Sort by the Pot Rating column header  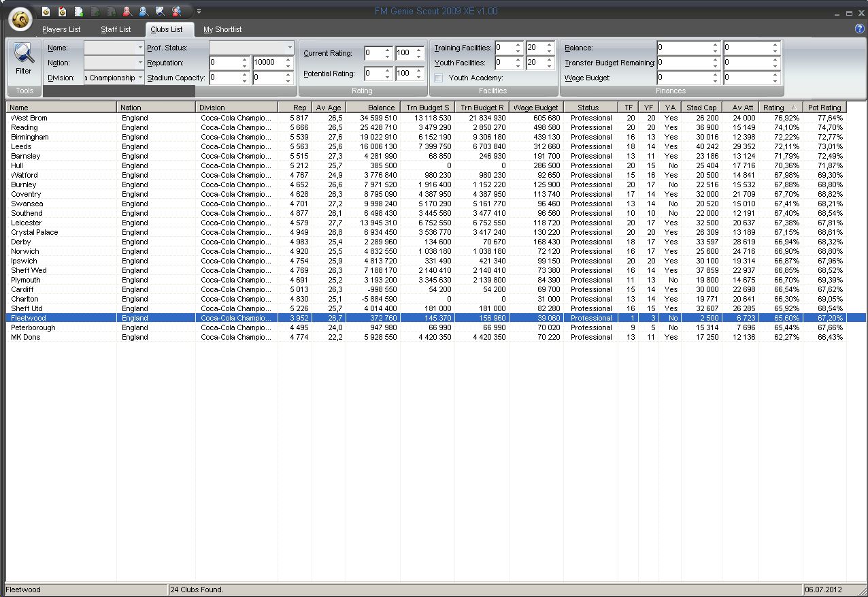824,108
